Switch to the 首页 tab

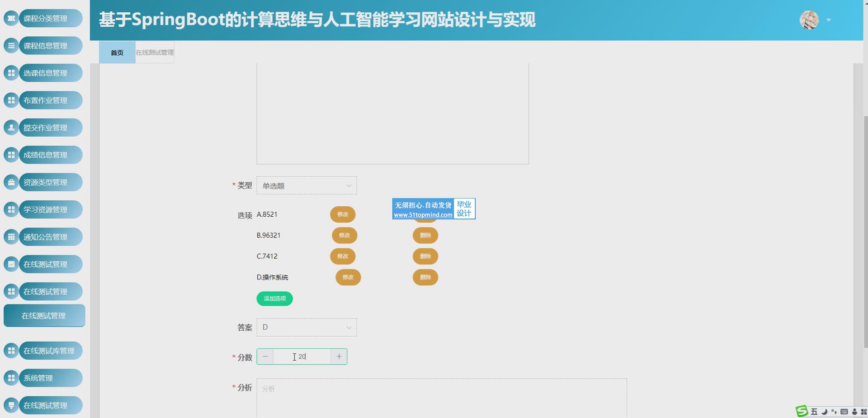117,52
